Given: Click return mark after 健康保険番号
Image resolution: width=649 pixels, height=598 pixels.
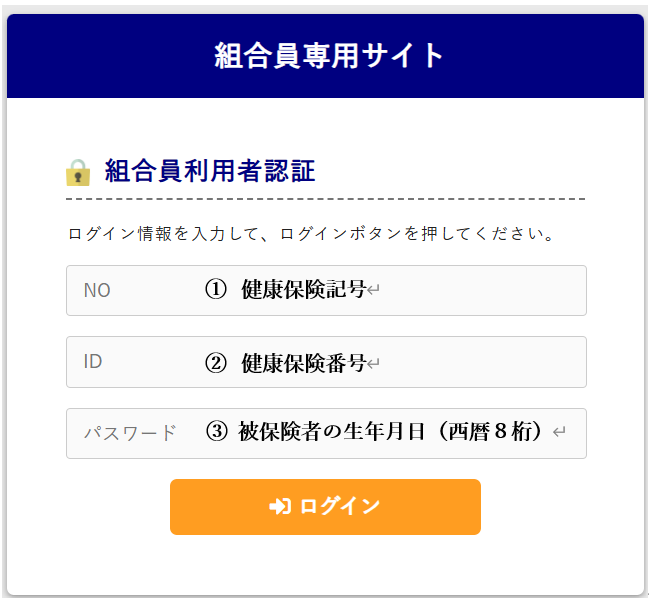Looking at the screenshot, I should point(373,364).
